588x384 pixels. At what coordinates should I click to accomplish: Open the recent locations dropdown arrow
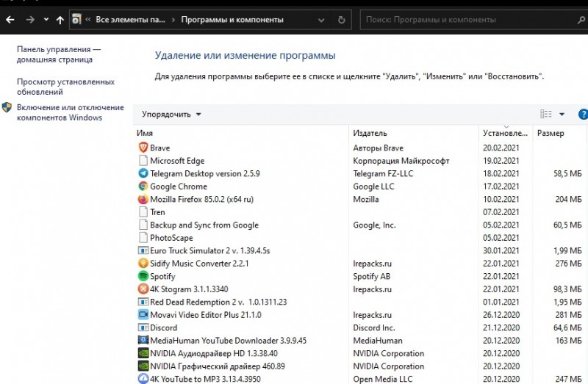[x=46, y=20]
